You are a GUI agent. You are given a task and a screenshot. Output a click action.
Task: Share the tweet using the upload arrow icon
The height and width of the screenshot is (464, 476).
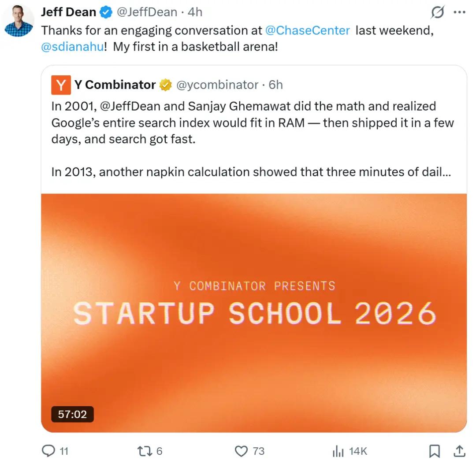[459, 451]
